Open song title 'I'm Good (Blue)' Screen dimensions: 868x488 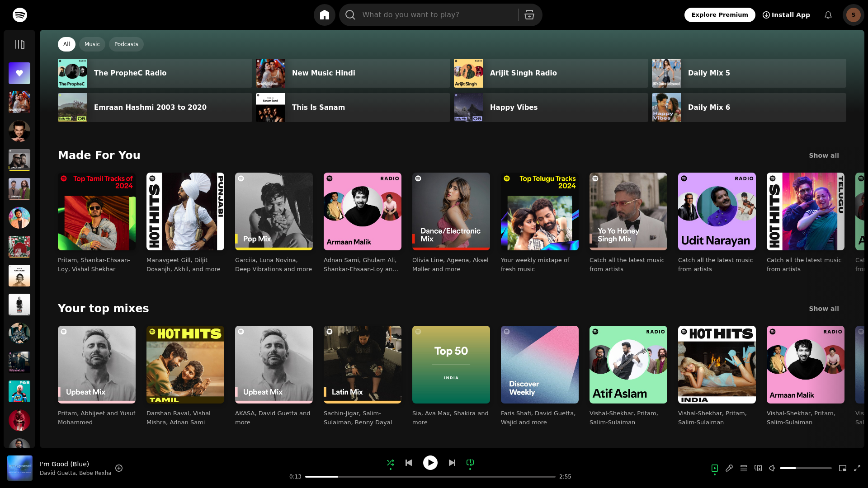tap(64, 464)
